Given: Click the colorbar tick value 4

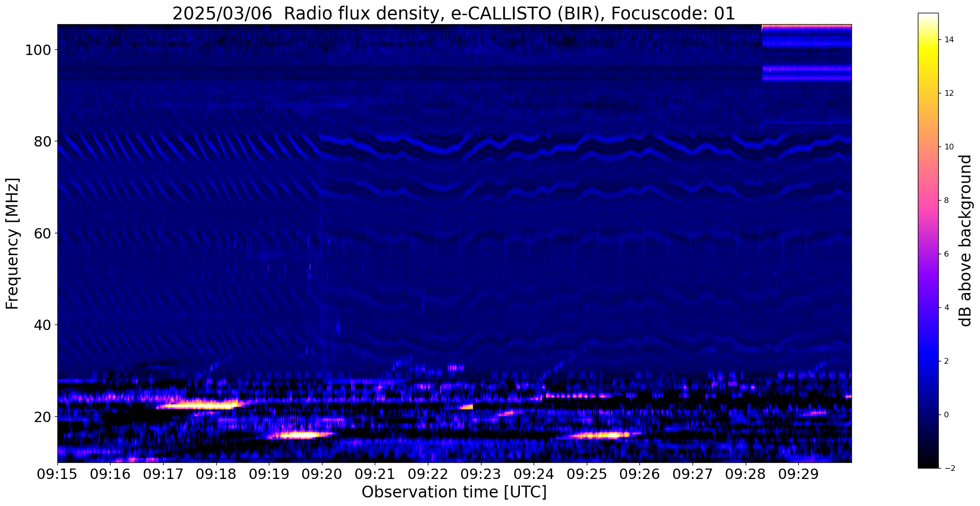Looking at the screenshot, I should 946,308.
